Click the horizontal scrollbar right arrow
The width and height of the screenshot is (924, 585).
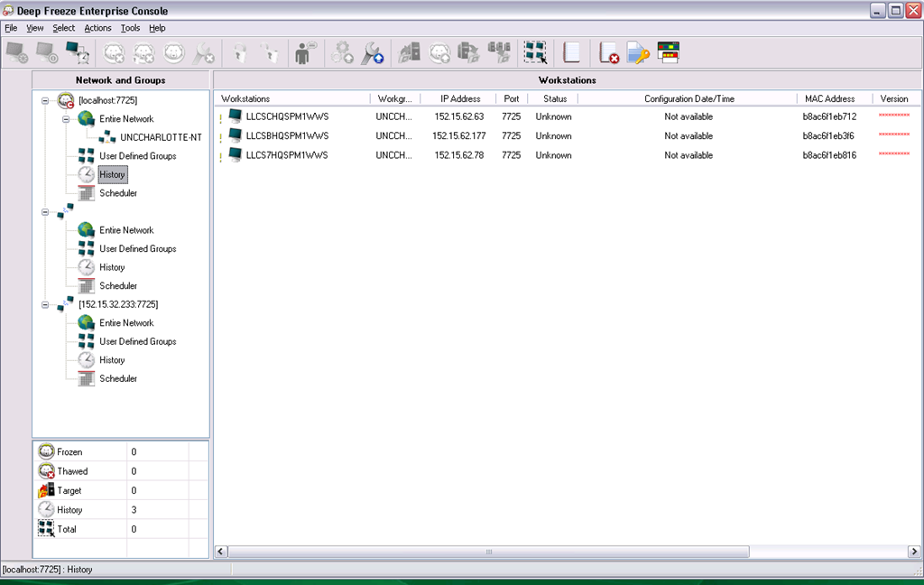913,551
